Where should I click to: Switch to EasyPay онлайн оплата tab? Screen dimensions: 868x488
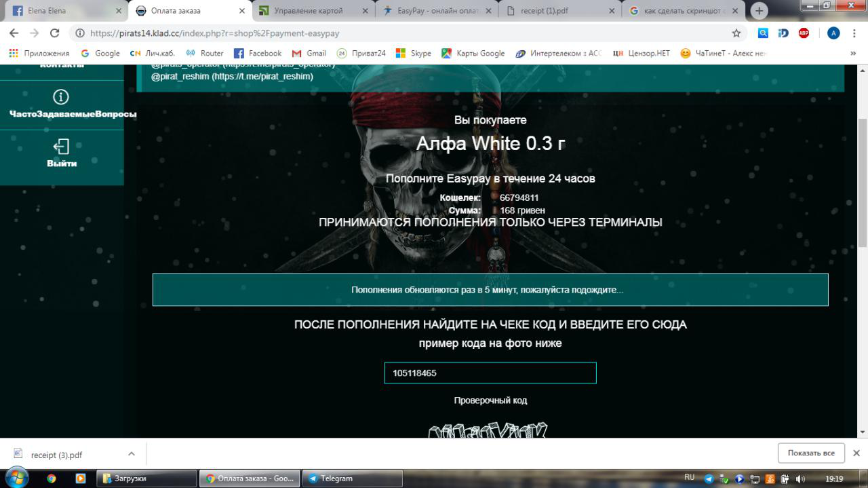point(437,11)
